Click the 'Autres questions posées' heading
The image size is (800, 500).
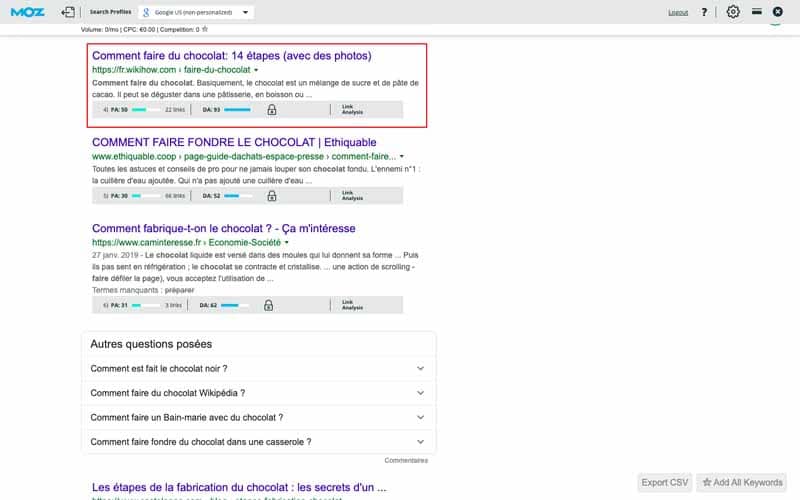coord(151,344)
